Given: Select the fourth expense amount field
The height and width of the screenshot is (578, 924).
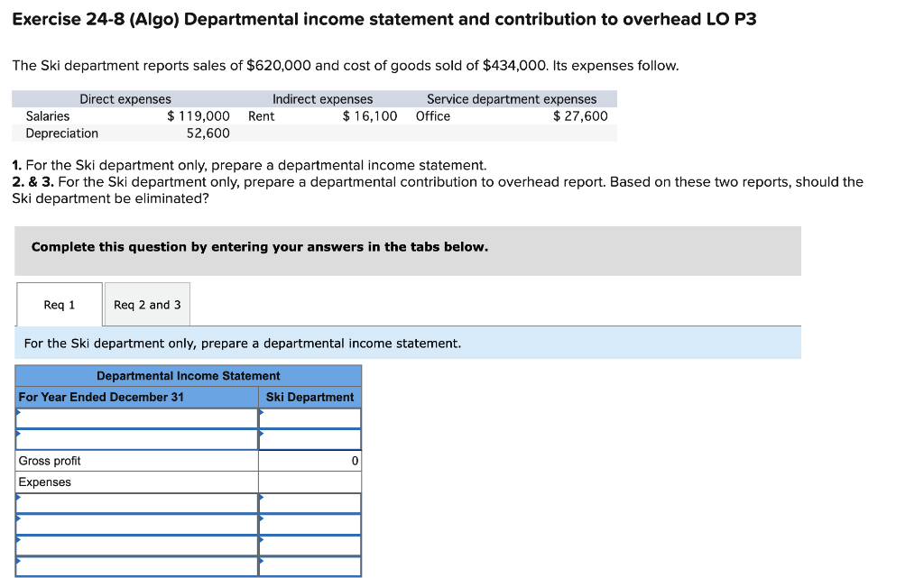Looking at the screenshot, I should click(x=310, y=566).
